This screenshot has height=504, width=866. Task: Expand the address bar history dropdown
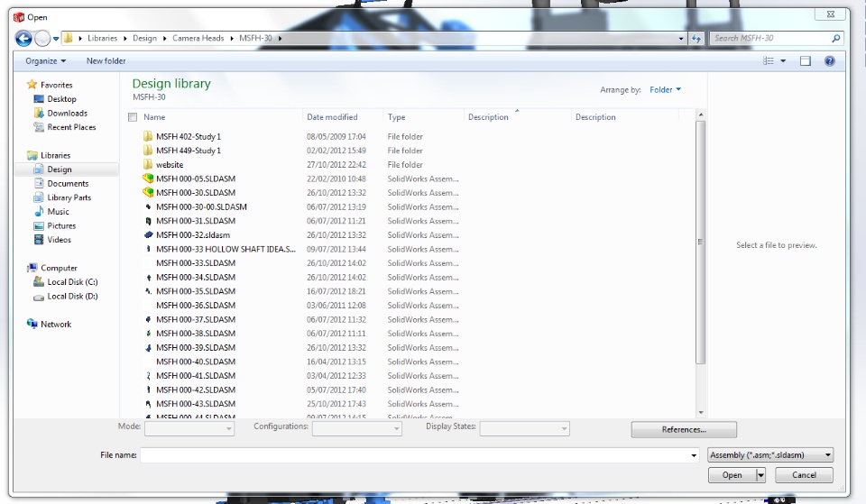[681, 39]
